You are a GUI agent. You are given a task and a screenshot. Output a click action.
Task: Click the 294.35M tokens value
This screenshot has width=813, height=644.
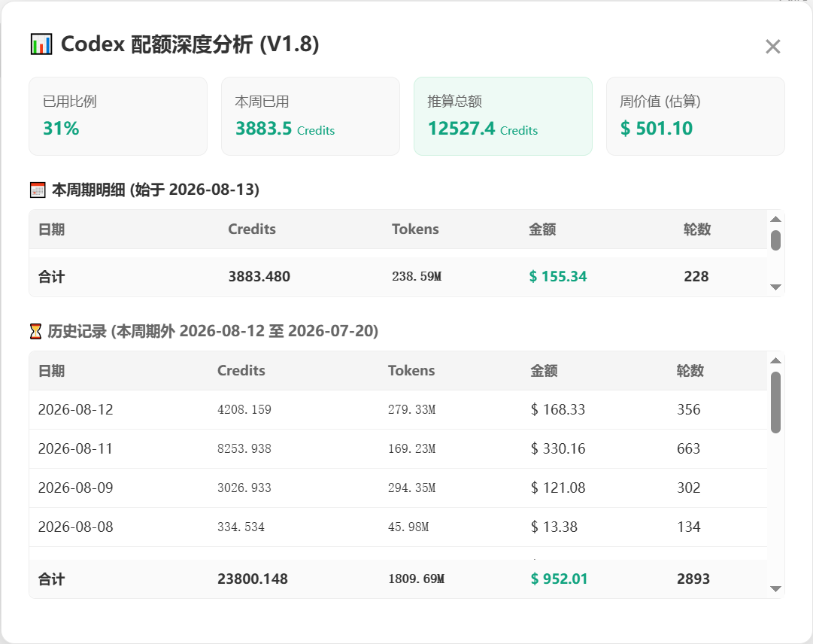(x=412, y=488)
